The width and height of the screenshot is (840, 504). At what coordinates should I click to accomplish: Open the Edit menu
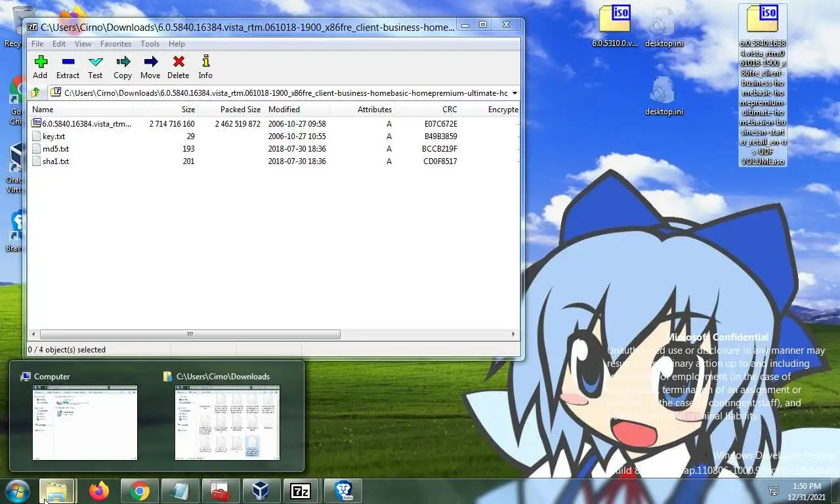point(59,44)
